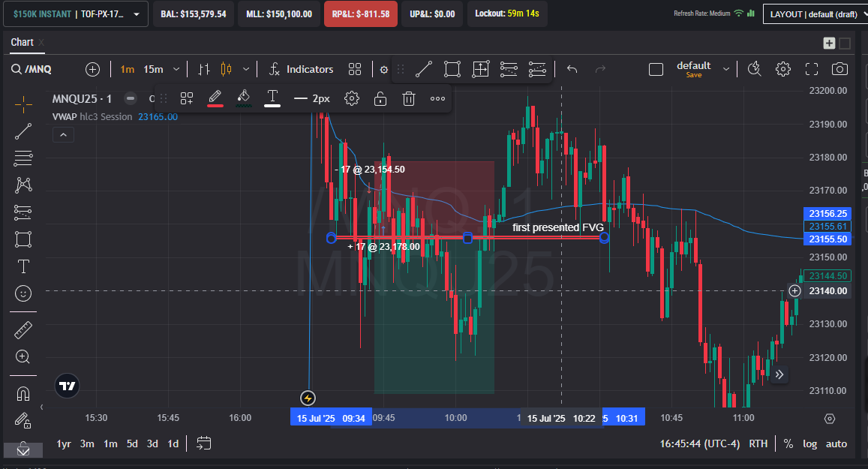Select the text annotation tool
Screen dimensions: 868x469
[23, 266]
